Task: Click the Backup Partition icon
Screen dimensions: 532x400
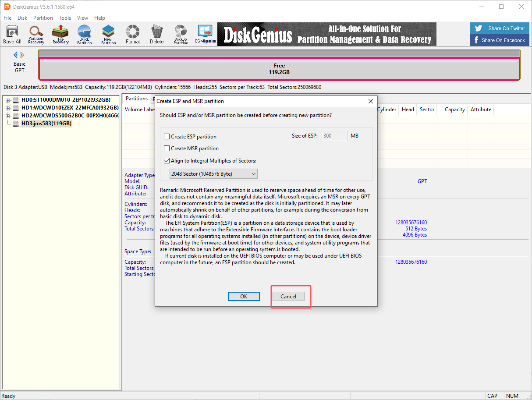Action: pyautogui.click(x=181, y=34)
